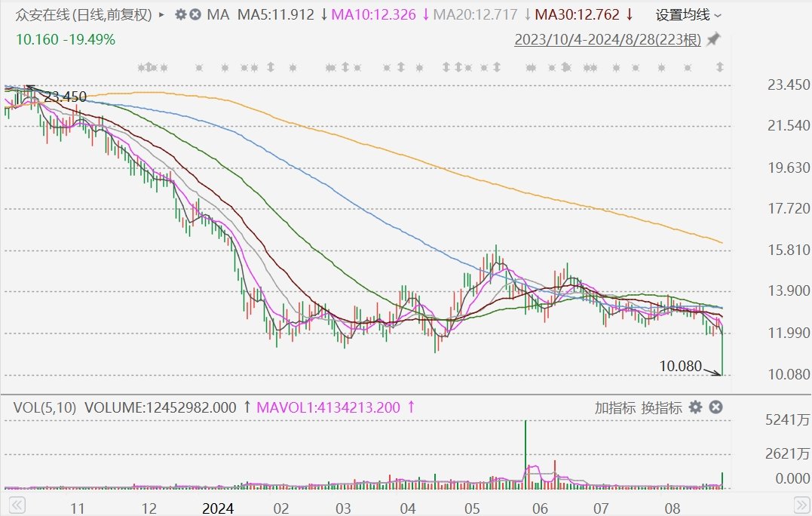Click the 11.990 price axis label
Screen dimensions: 812x516
(789, 333)
